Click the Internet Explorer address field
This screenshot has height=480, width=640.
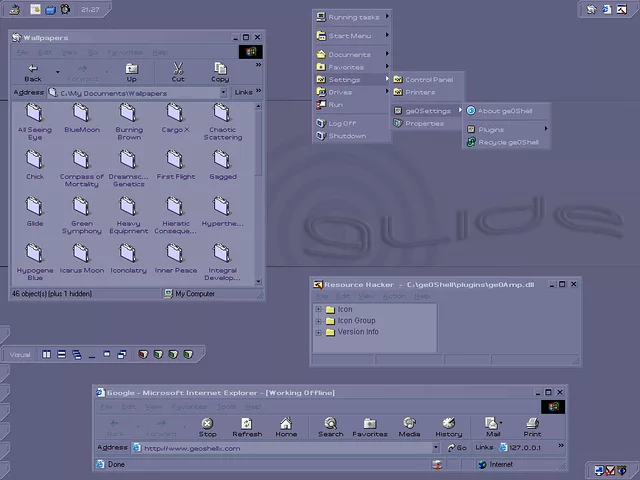(x=280, y=448)
